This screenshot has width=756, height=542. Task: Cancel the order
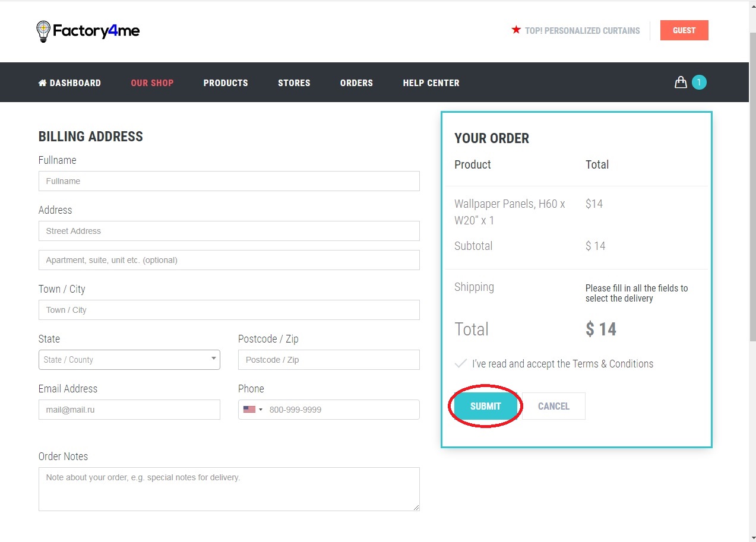coord(553,406)
